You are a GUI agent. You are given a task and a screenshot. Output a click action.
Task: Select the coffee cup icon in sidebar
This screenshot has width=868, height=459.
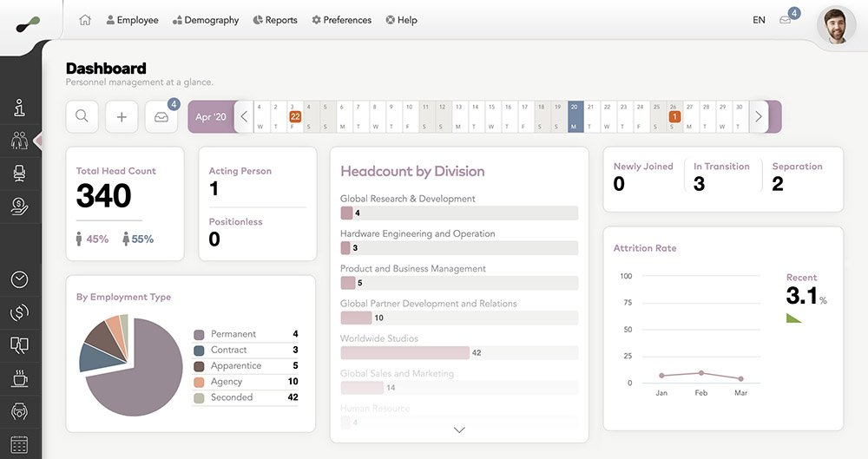click(x=20, y=377)
